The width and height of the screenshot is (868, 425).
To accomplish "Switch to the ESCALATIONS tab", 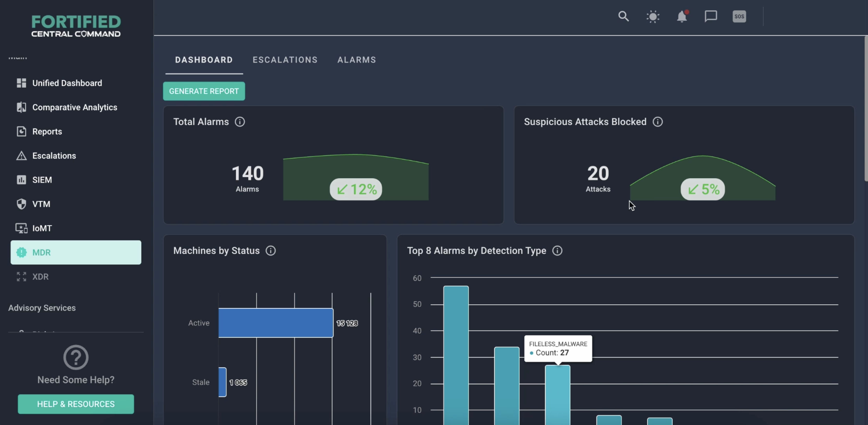I will click(x=285, y=60).
